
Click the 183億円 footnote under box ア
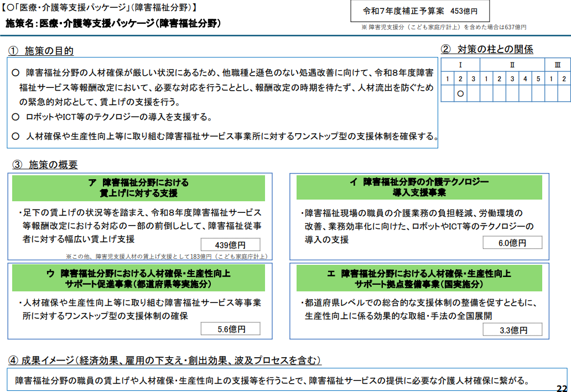pyautogui.click(x=166, y=257)
